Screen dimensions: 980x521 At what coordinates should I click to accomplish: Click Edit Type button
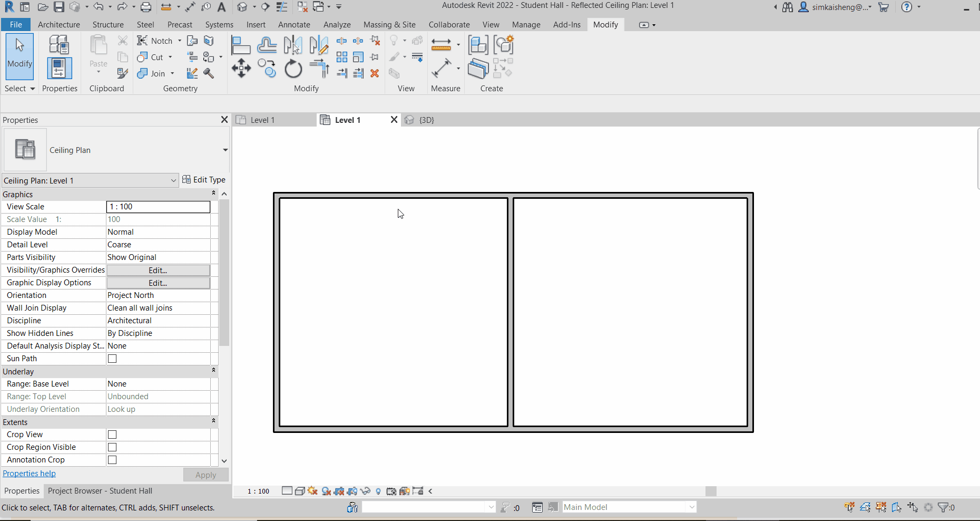pyautogui.click(x=204, y=180)
